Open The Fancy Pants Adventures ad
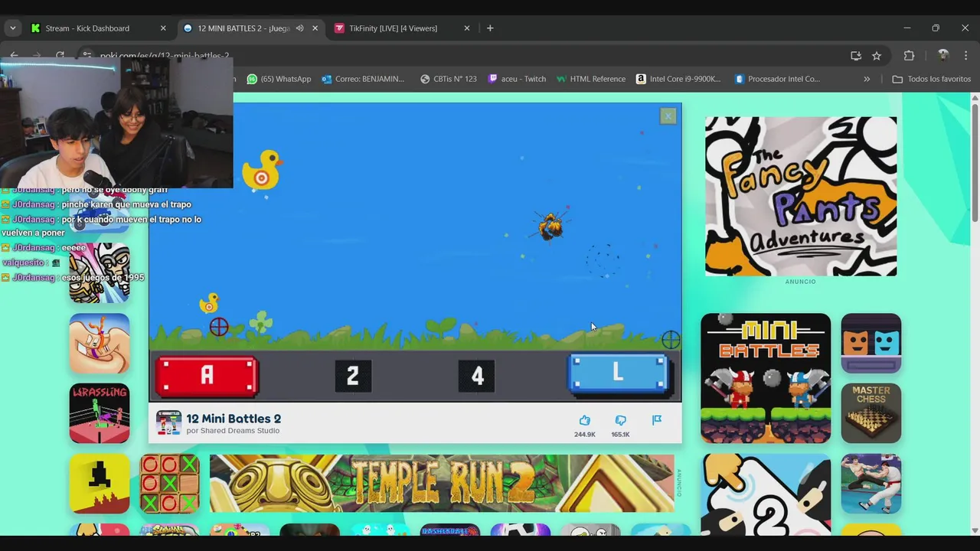 coord(801,196)
